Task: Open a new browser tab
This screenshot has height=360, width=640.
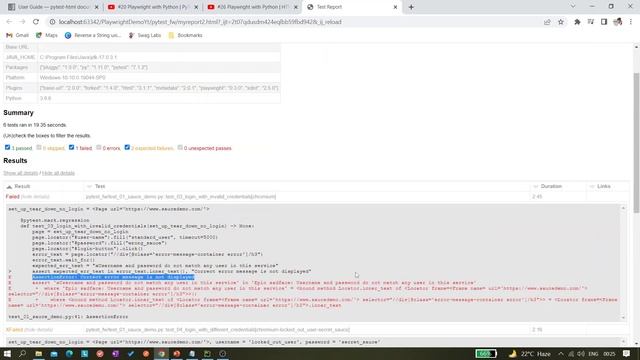Action: point(411,7)
